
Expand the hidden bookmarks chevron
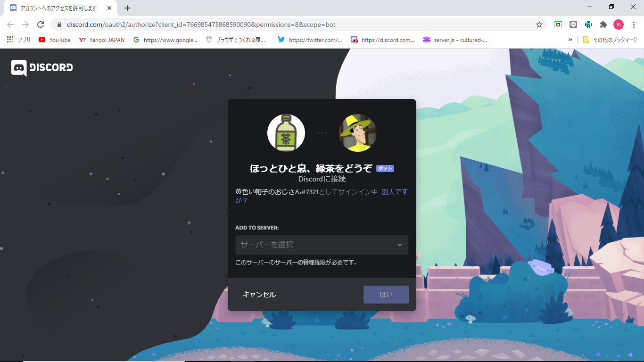coord(570,40)
